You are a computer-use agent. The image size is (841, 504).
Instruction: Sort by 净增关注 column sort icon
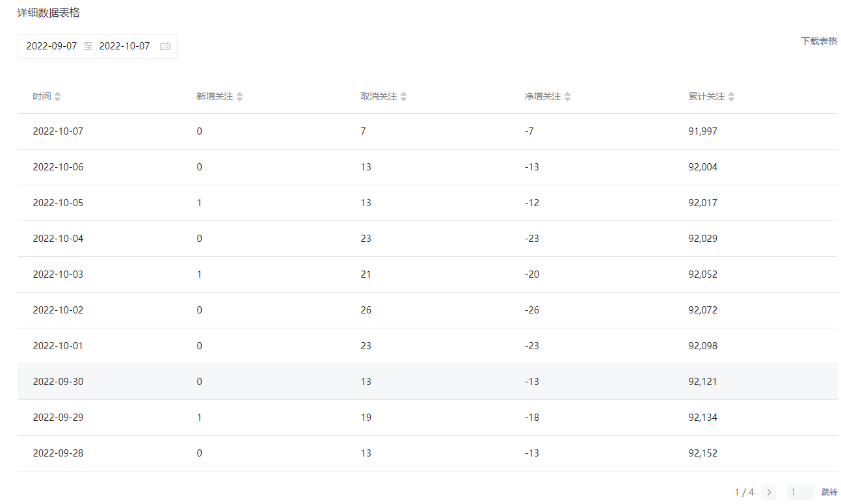[568, 96]
